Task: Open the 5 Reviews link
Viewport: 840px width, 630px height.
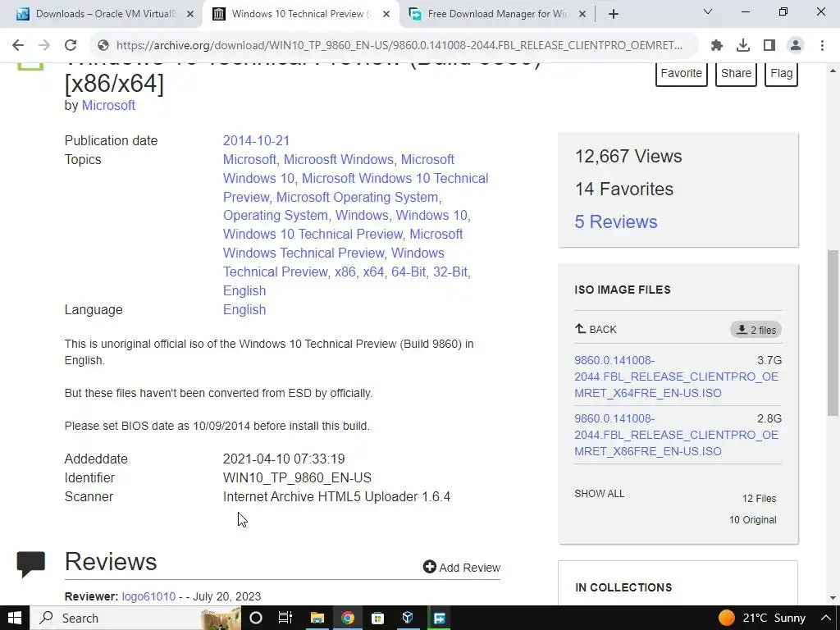Action: 615,221
